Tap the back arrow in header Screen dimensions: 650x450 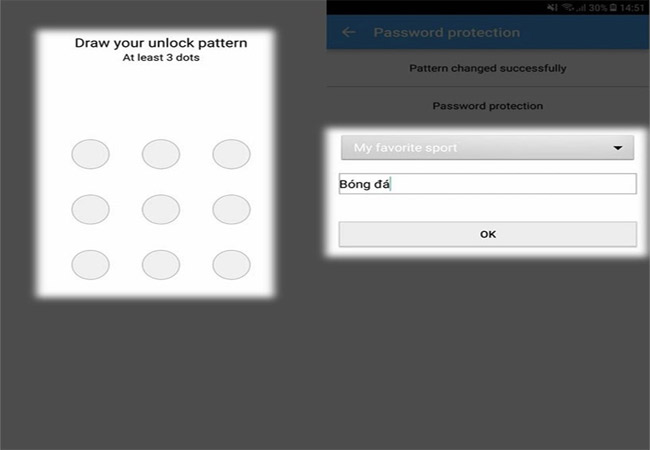click(x=349, y=33)
